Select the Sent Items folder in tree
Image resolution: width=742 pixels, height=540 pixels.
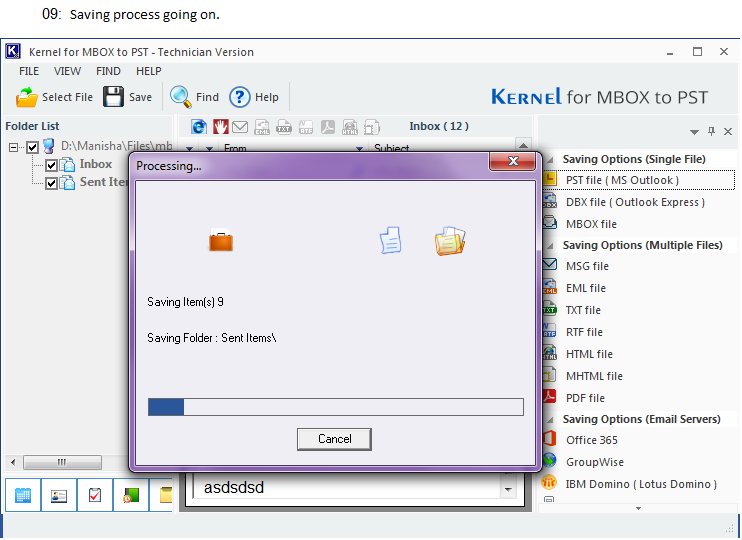click(x=104, y=182)
